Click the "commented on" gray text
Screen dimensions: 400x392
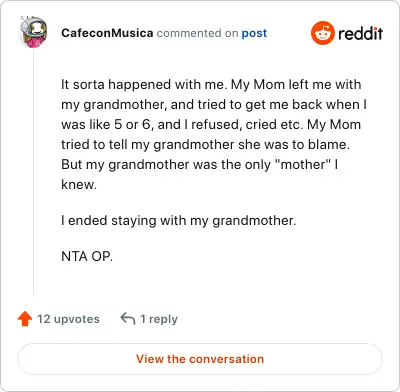197,33
